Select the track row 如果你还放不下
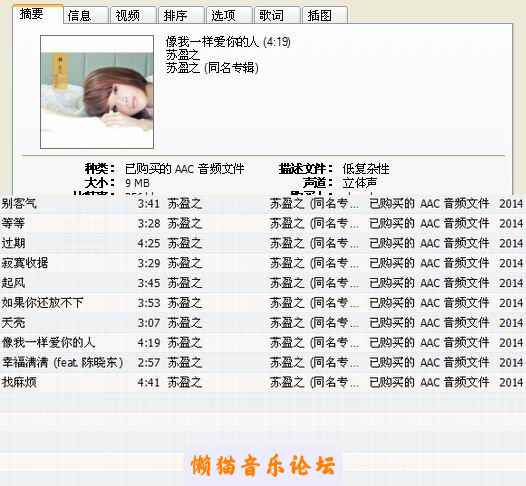 tap(263, 303)
